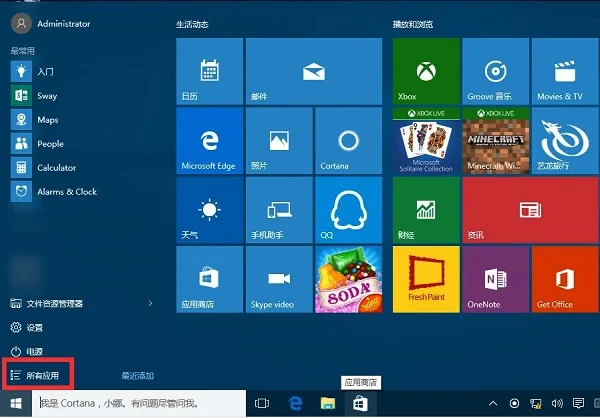Open 设置 settings
Viewport: 600px width, 418px height.
click(27, 327)
